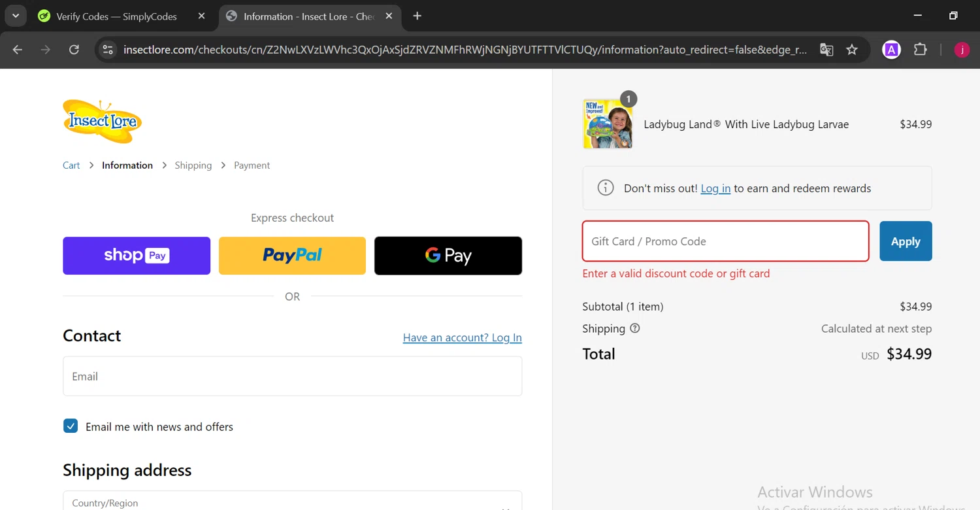Open the Shipping help question icon
This screenshot has height=510, width=980.
[634, 328]
